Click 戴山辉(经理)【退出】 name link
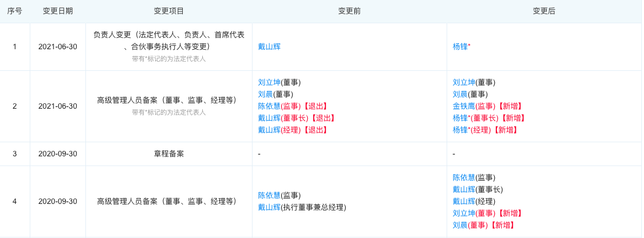The height and width of the screenshot is (238, 644). tap(269, 130)
